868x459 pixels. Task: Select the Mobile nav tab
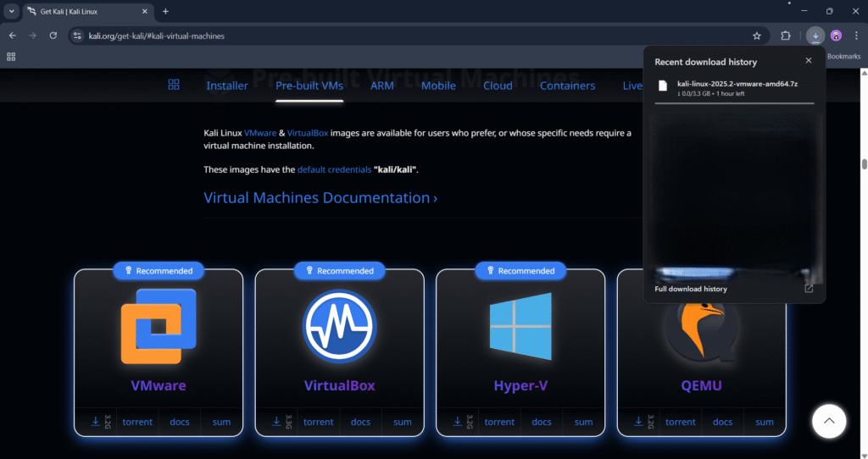(x=438, y=86)
